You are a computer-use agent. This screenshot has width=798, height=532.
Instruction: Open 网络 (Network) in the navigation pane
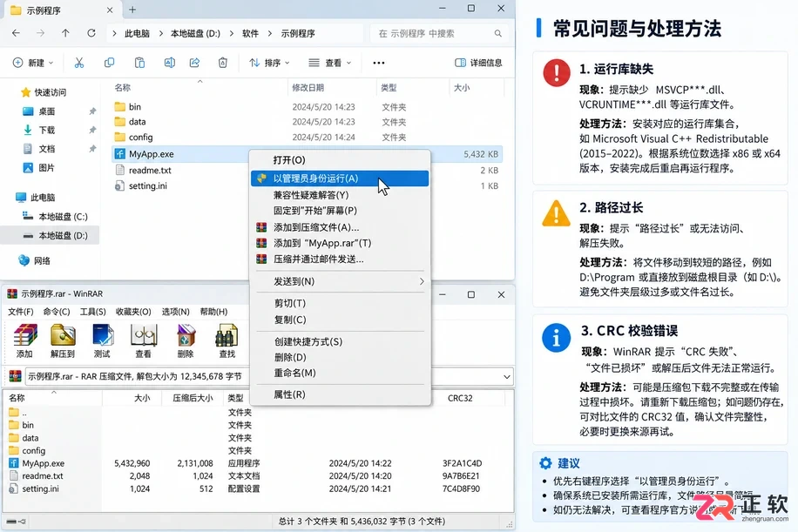42,261
